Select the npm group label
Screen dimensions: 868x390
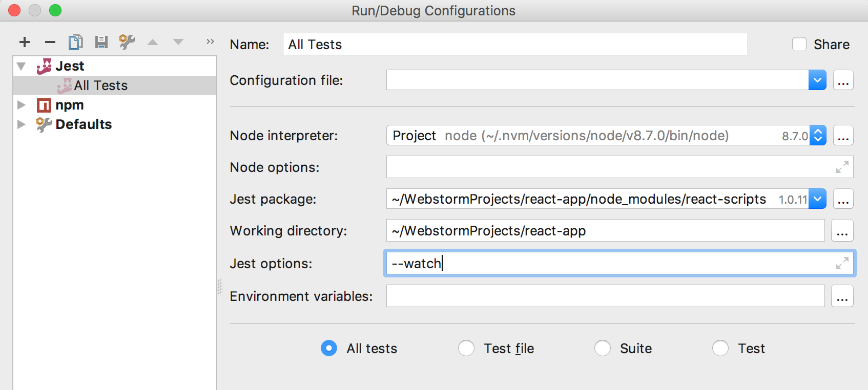tap(70, 105)
